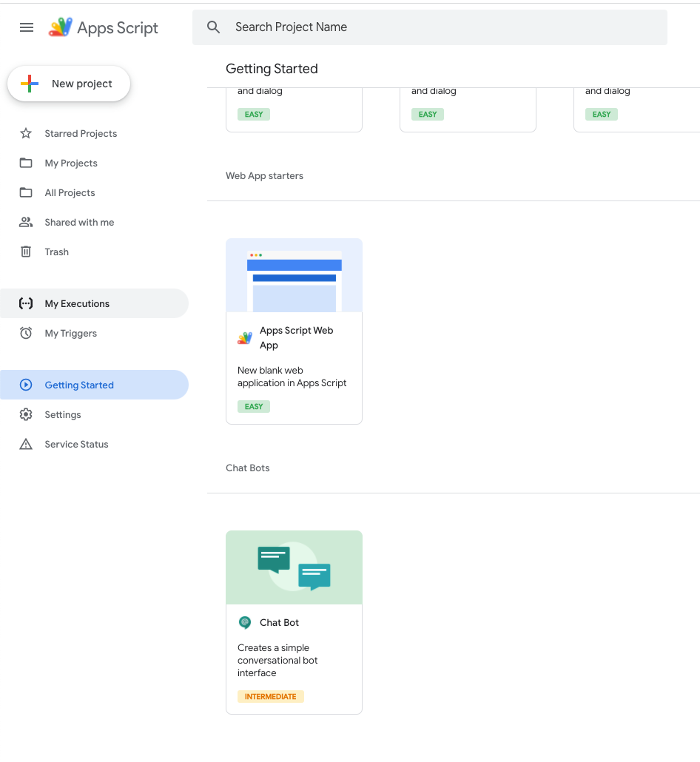The image size is (700, 762).
Task: Click the search magnifier icon
Action: (213, 27)
